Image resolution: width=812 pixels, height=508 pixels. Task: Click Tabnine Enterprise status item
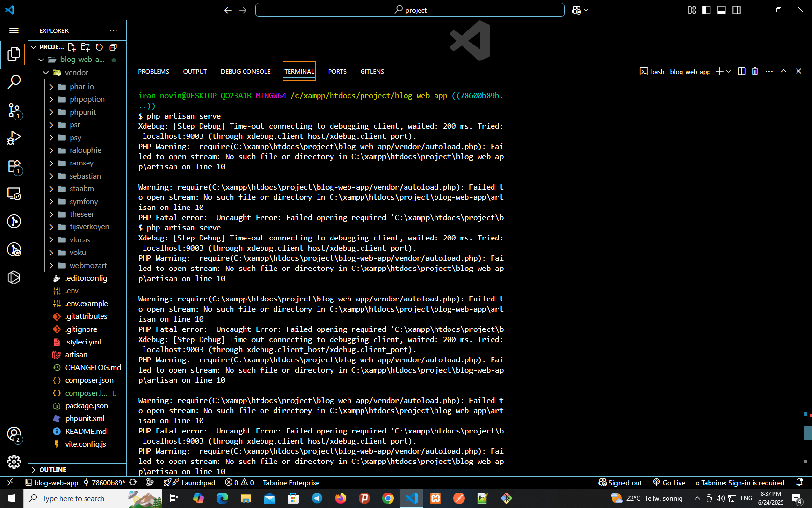coord(291,483)
